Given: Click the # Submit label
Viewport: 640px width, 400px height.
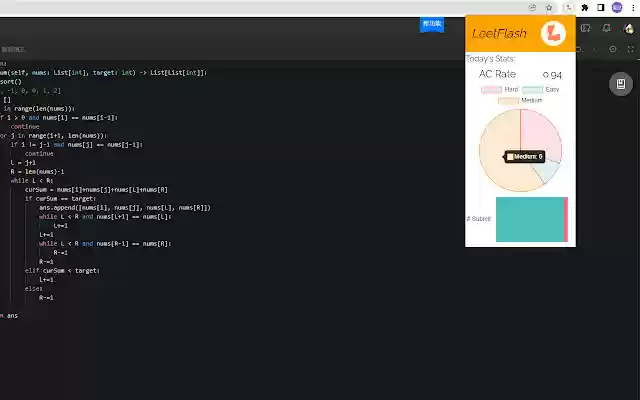Looking at the screenshot, I should [479, 219].
